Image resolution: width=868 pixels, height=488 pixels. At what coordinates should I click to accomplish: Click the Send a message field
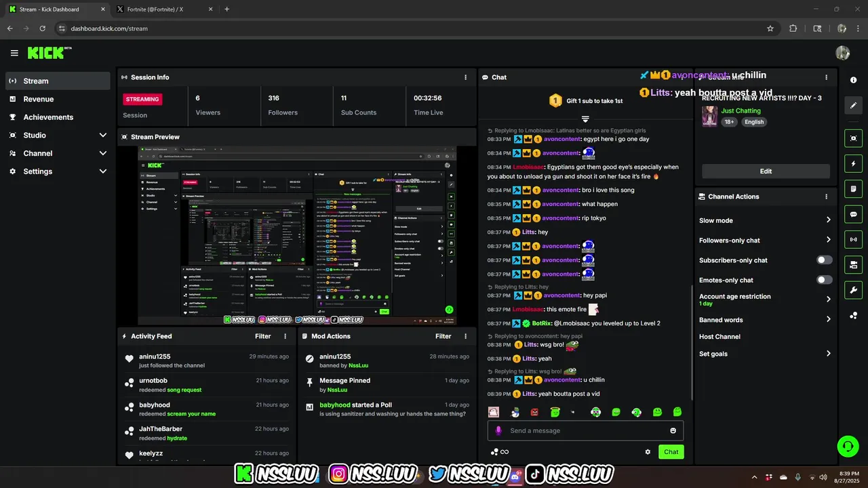pyautogui.click(x=585, y=430)
